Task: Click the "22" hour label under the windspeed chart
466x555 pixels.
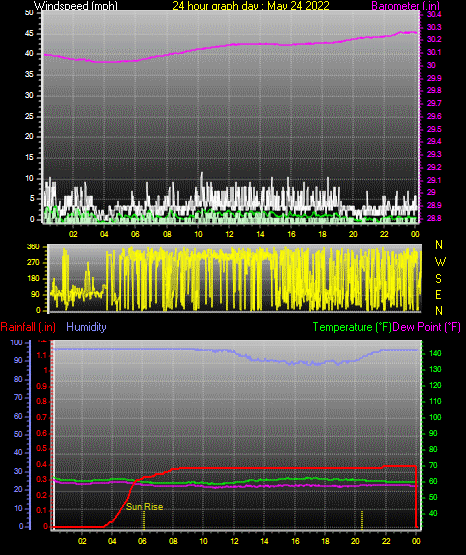Action: [x=384, y=234]
